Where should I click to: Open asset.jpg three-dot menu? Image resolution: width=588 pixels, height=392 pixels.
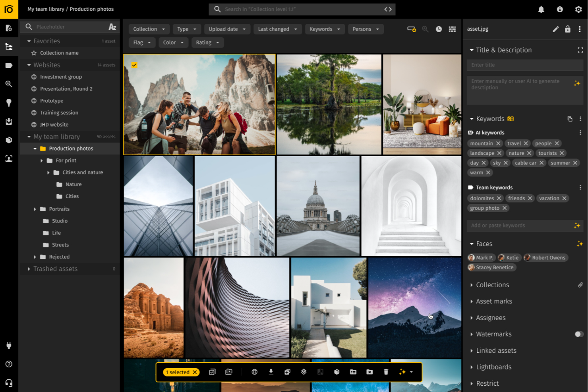580,29
